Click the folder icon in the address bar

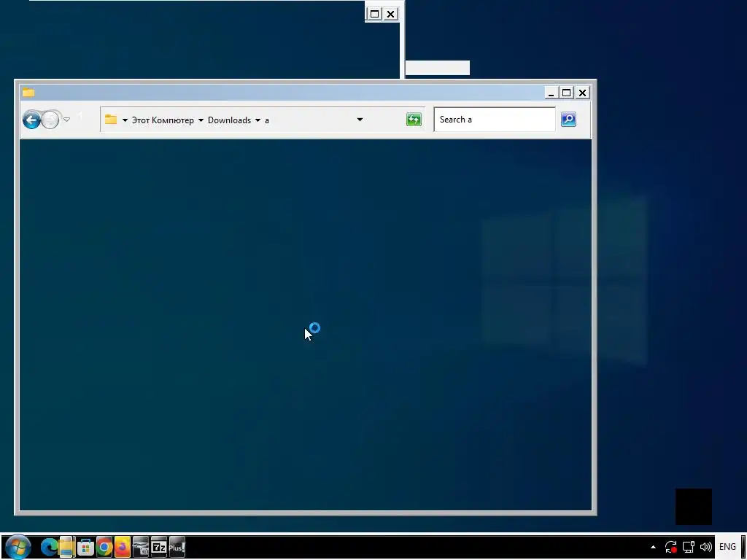pos(111,120)
